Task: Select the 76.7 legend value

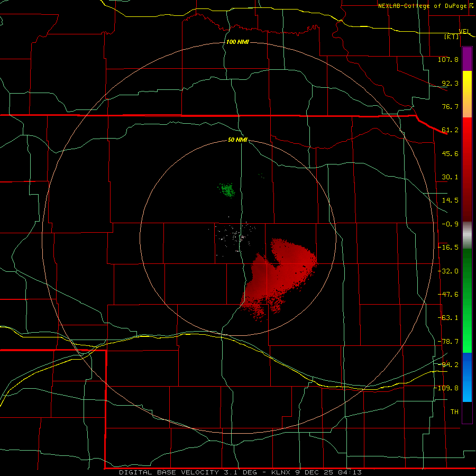Action: pyautogui.click(x=450, y=106)
